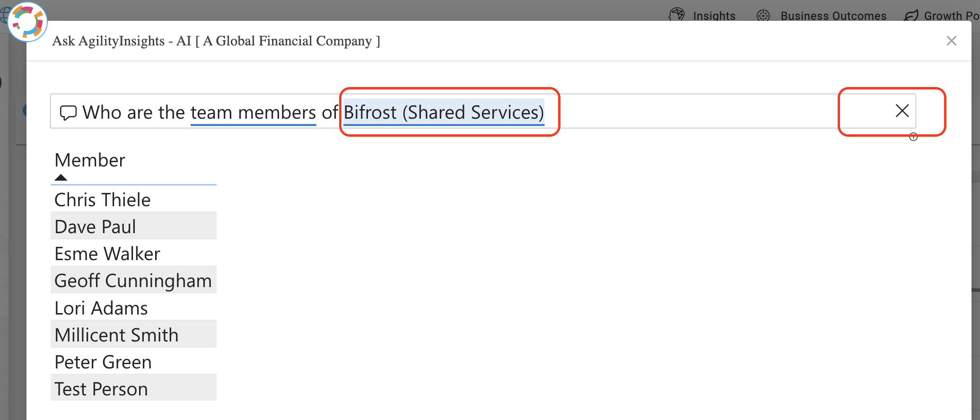Screen dimensions: 980x420
Task: Select the underlined 'team members' phrase
Action: 254,113
